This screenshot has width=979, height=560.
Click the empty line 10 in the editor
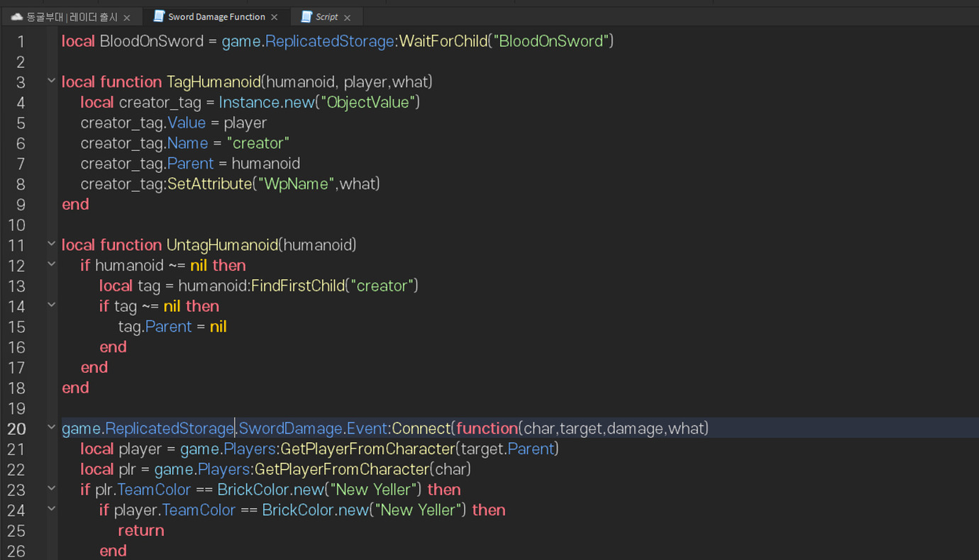[142, 225]
